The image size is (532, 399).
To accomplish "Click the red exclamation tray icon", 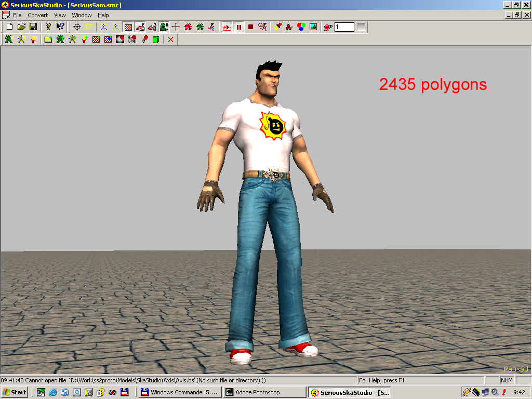I will coord(504,392).
